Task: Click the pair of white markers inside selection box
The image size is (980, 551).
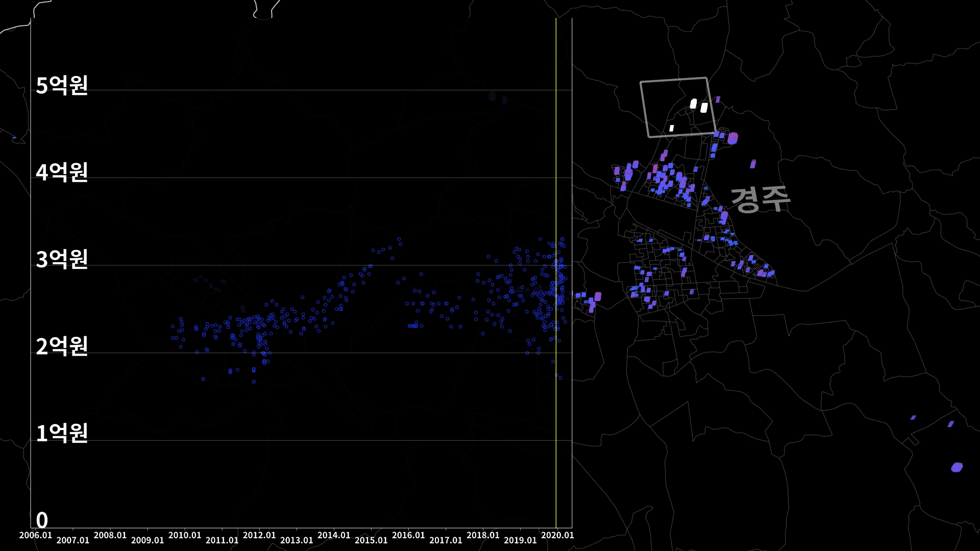Action: pyautogui.click(x=698, y=106)
